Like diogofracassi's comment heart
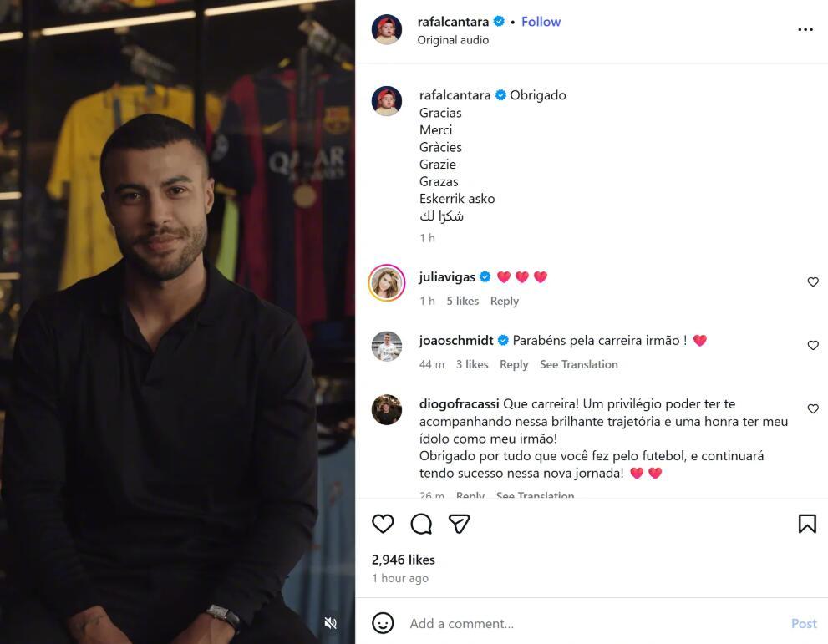 click(x=813, y=408)
